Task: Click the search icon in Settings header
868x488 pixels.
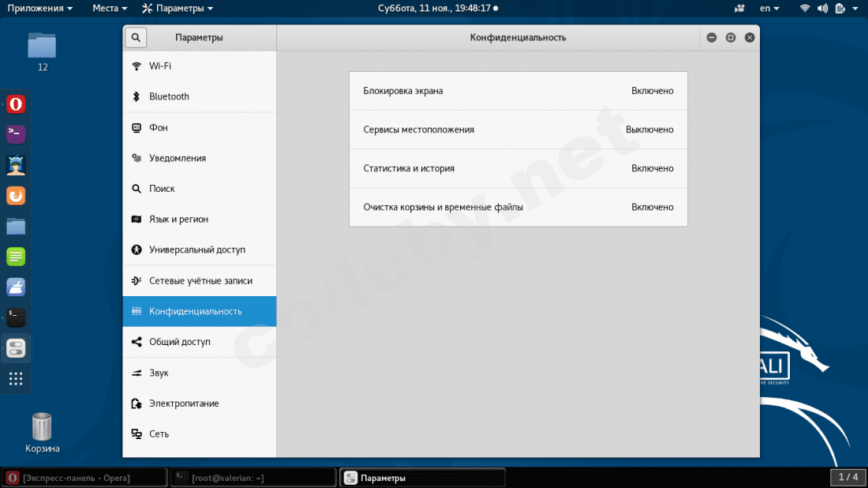Action: pos(136,38)
